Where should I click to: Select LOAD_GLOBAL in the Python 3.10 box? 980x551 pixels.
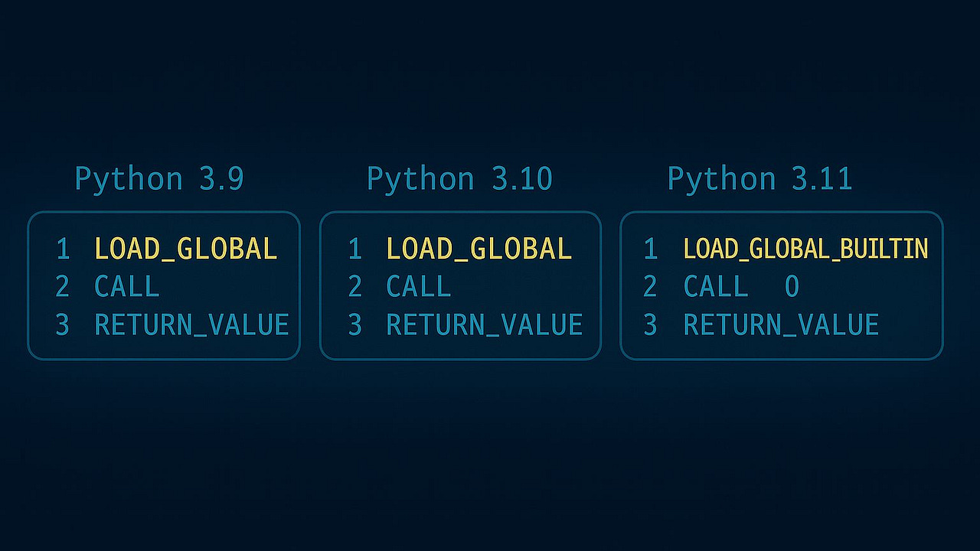coord(479,249)
